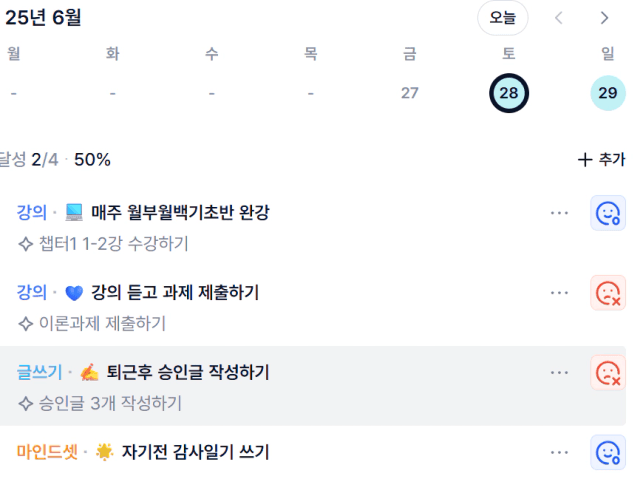Toggle smiley status for 자기전 감사일기 쓰기

[x=607, y=452]
